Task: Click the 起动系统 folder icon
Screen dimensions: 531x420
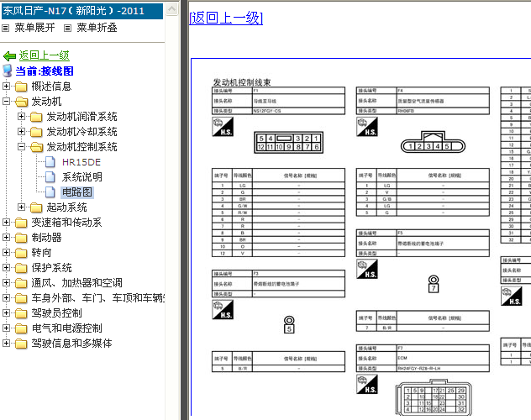Action: [x=36, y=207]
